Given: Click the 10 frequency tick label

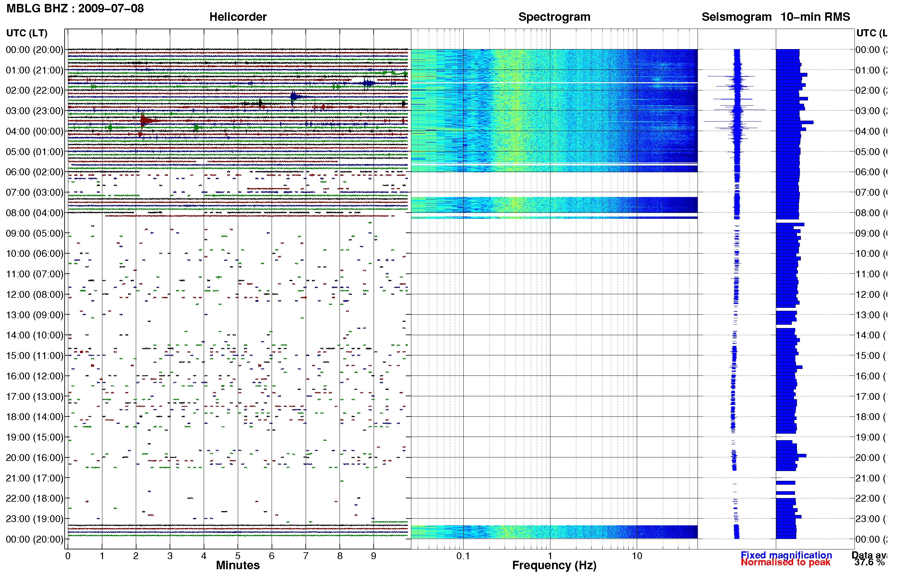Looking at the screenshot, I should [637, 556].
